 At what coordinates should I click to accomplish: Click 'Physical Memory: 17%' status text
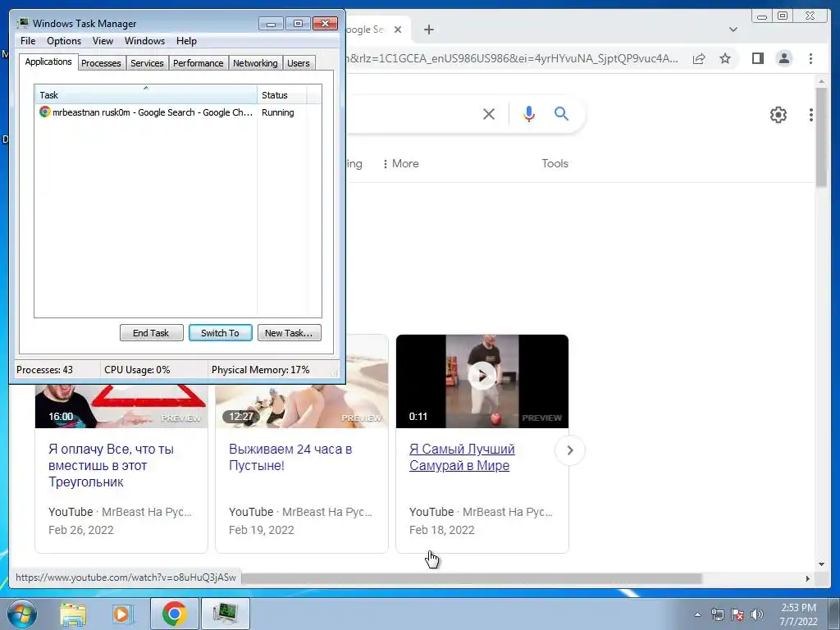(x=260, y=370)
